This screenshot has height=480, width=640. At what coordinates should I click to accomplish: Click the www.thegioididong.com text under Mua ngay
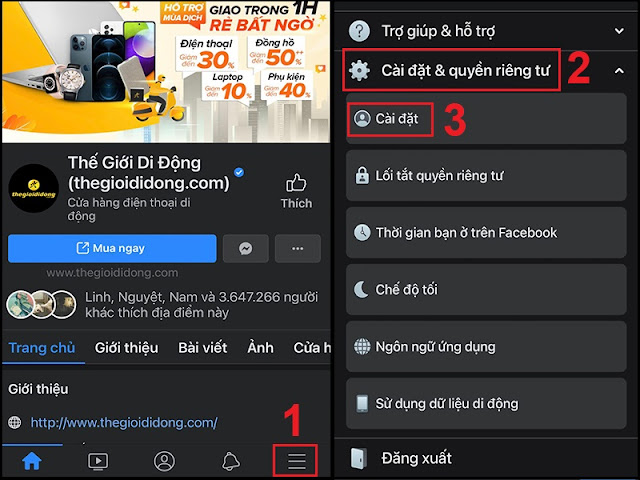coord(112,273)
